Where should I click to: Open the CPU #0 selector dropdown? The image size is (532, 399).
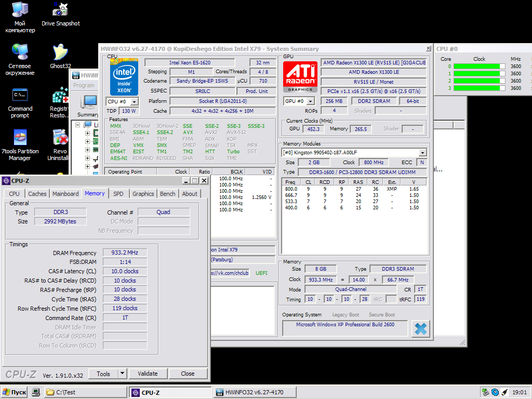(x=135, y=102)
